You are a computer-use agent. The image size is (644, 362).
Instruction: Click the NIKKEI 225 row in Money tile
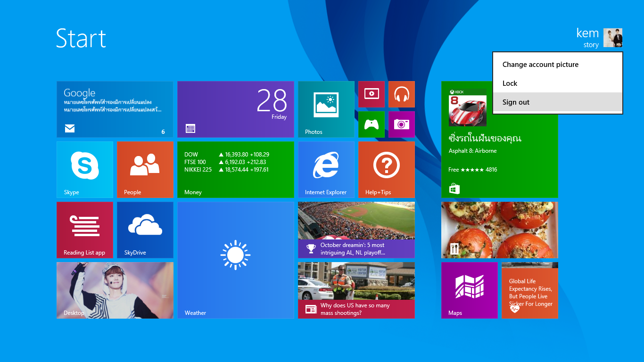226,170
